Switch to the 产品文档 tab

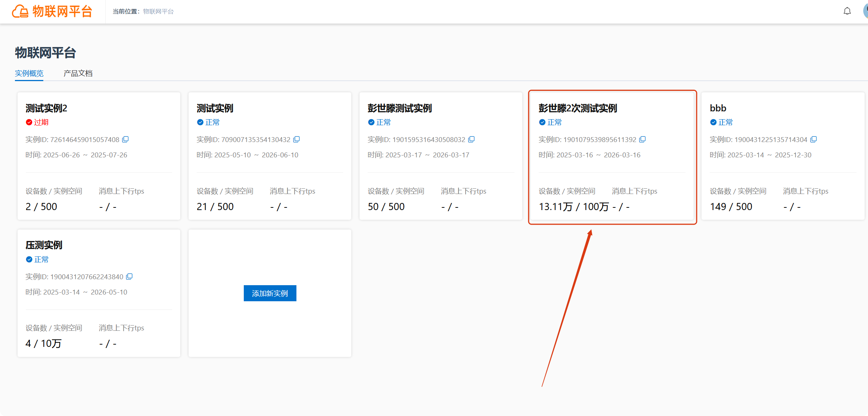tap(78, 73)
